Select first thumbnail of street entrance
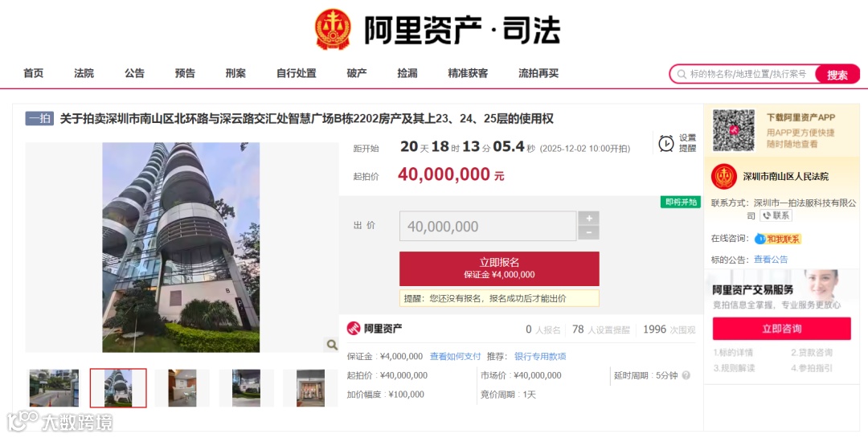This screenshot has height=438, width=868. point(55,388)
